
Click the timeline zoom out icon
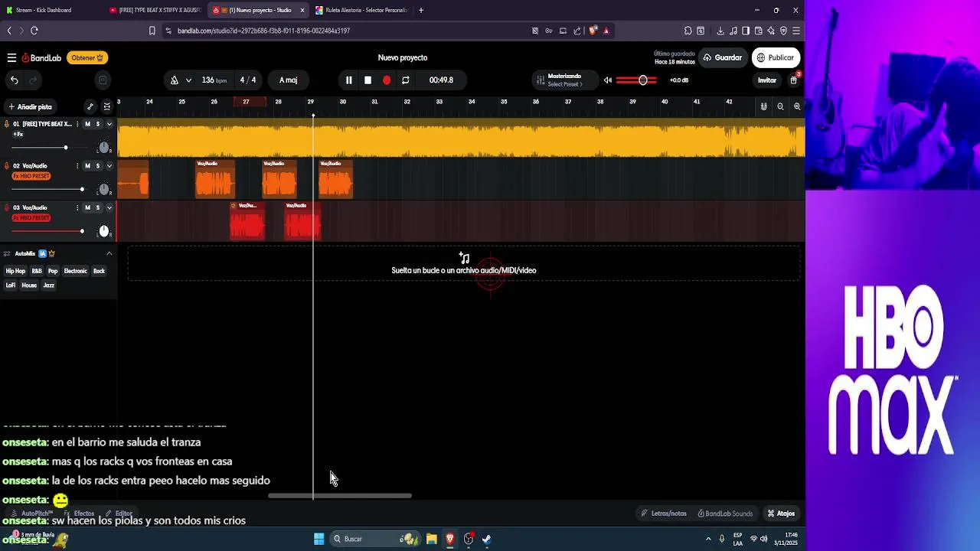pos(780,106)
